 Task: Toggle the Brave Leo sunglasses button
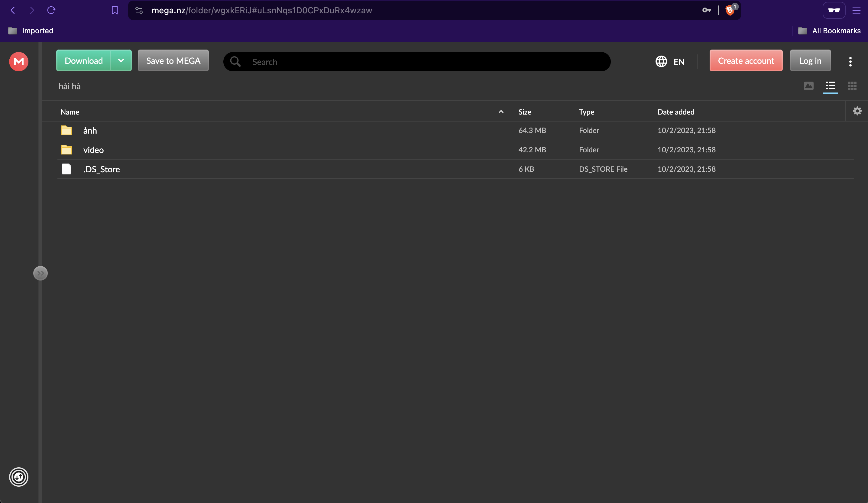[834, 10]
